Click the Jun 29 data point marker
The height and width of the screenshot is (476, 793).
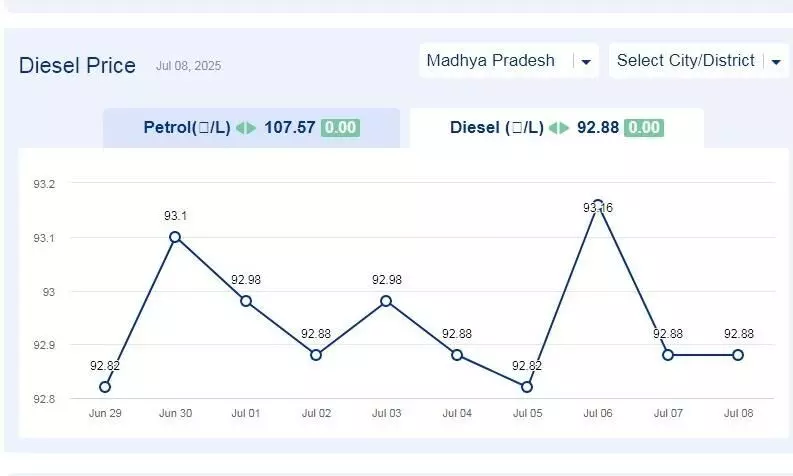click(105, 387)
